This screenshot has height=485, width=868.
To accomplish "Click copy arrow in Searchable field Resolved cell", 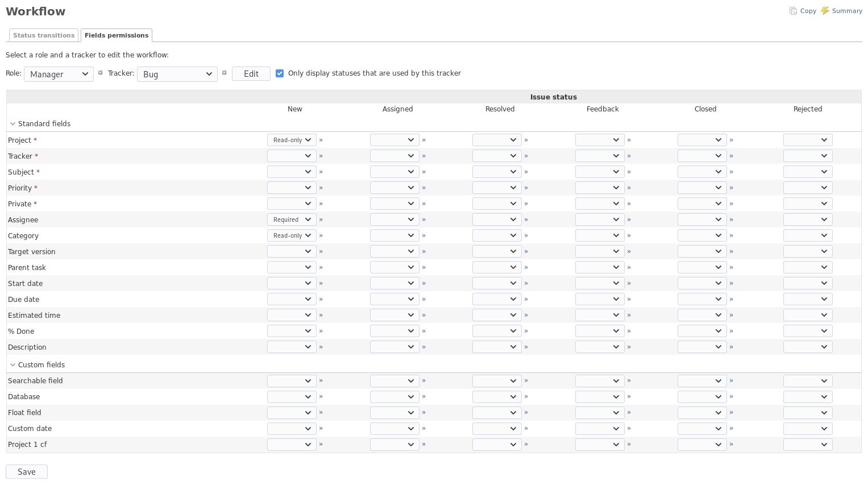I will click(526, 380).
